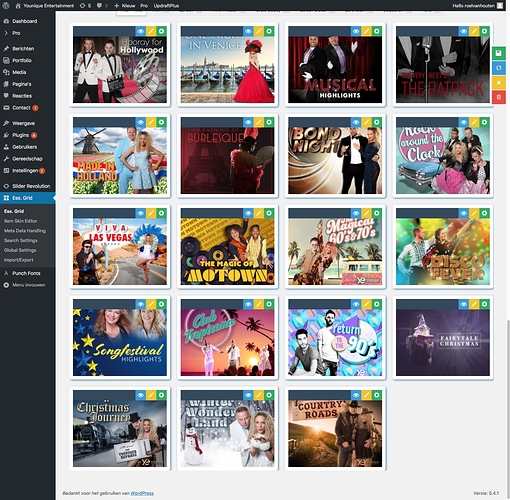Click the yellow X icon on right edge
Screen dimensions: 510x500
(x=499, y=82)
